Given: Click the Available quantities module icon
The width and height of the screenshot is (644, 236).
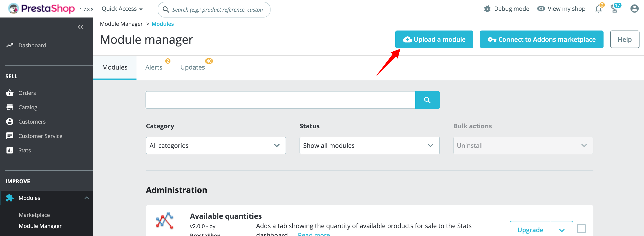Looking at the screenshot, I should coord(165,220).
